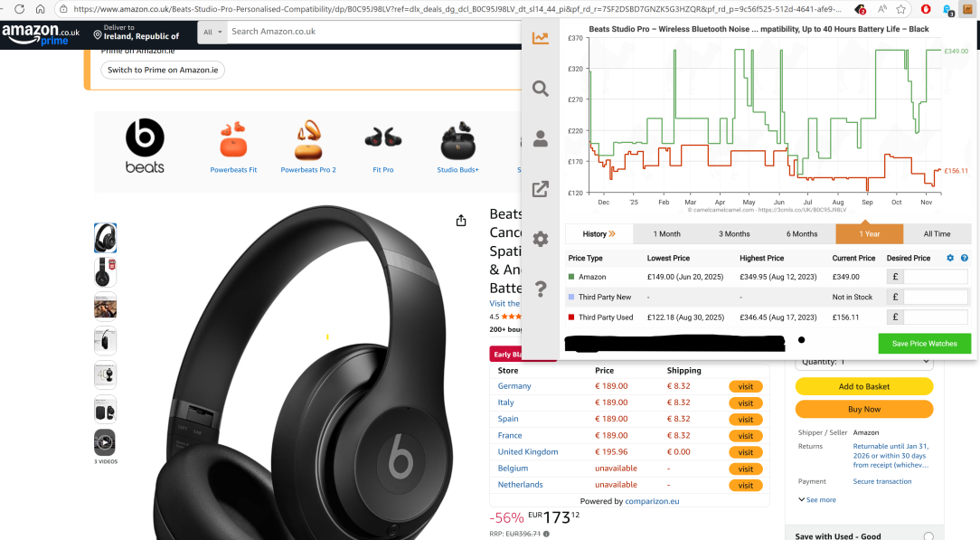Open the blue help icon beside Desired Price
Viewport: 980px width, 540px height.
tap(965, 258)
